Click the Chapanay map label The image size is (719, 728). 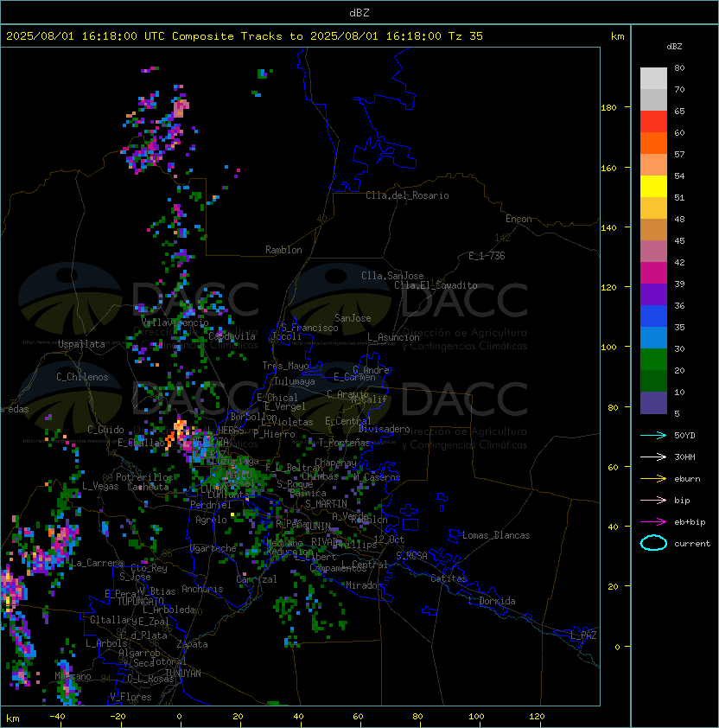tap(335, 463)
